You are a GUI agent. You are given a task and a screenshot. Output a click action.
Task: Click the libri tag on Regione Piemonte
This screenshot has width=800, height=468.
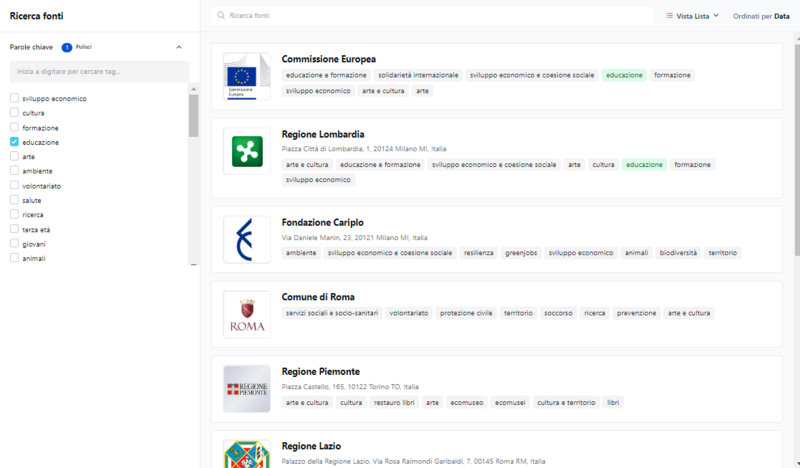(x=614, y=402)
